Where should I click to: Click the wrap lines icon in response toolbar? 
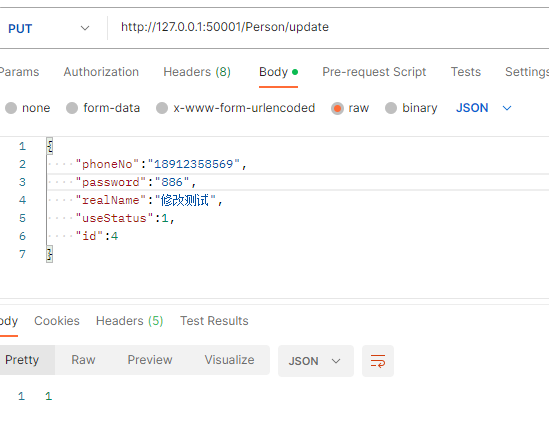pos(378,361)
